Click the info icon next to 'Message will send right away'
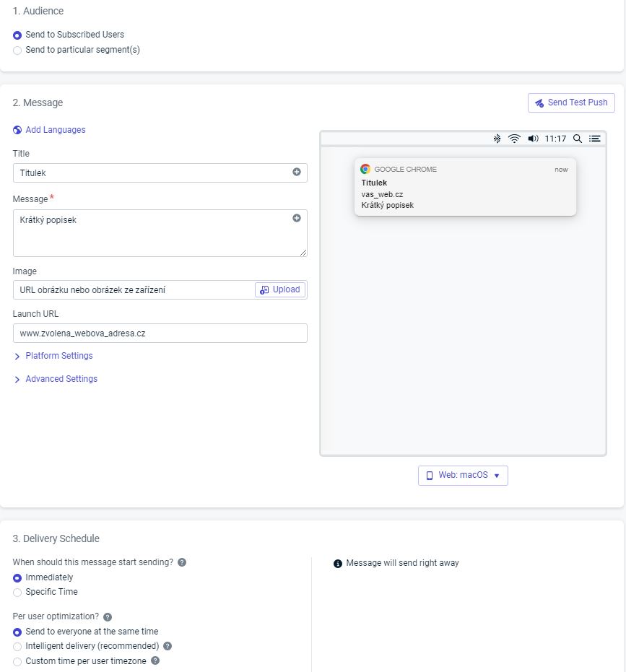 point(339,563)
